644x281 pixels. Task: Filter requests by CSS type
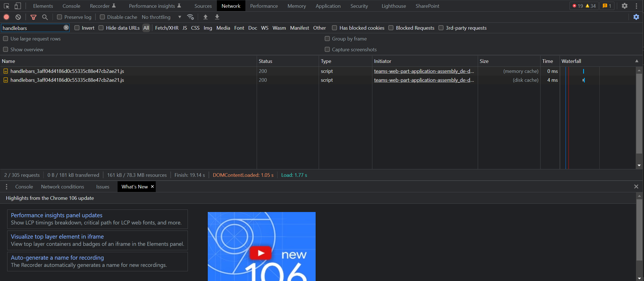[195, 28]
